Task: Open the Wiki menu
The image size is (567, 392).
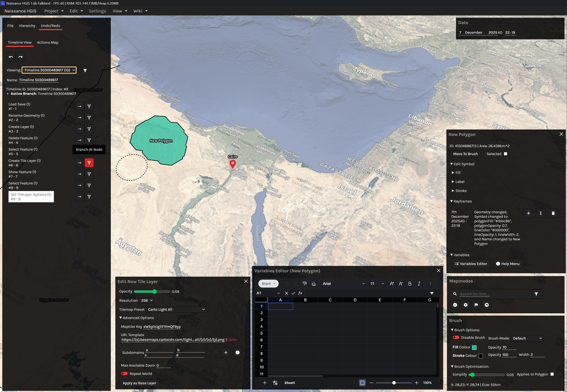Action: (x=140, y=11)
